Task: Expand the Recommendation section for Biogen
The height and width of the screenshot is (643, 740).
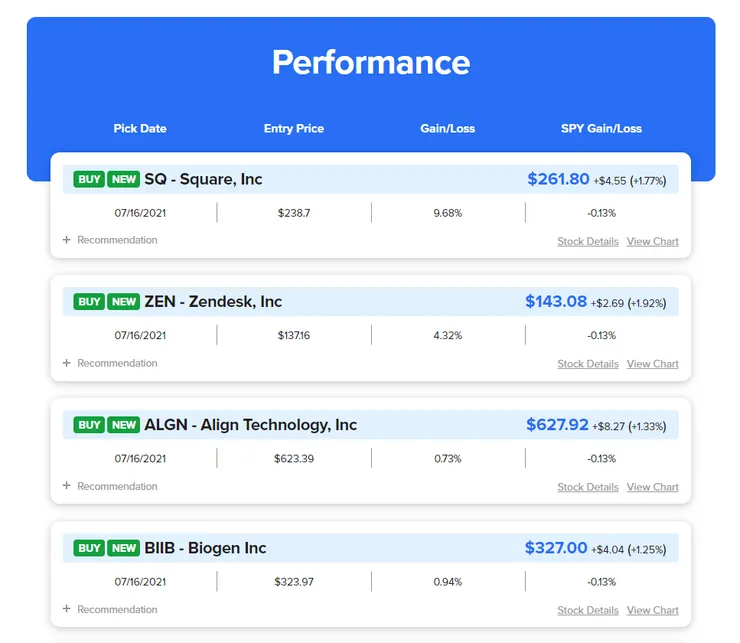Action: pyautogui.click(x=110, y=609)
